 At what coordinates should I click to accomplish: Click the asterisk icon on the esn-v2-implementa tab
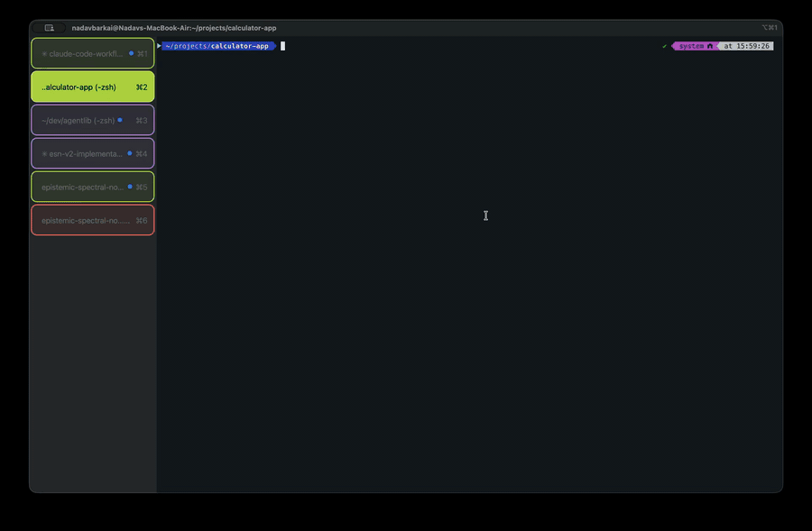click(44, 153)
